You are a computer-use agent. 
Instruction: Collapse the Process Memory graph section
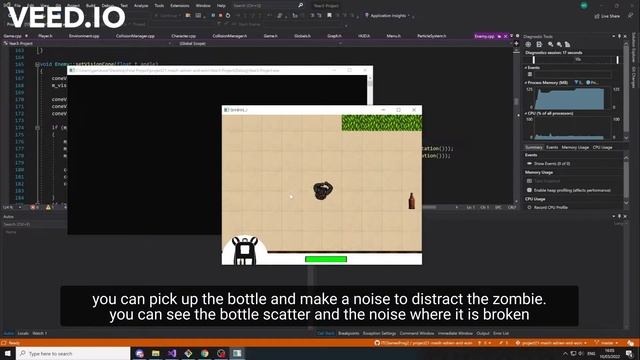click(x=526, y=82)
